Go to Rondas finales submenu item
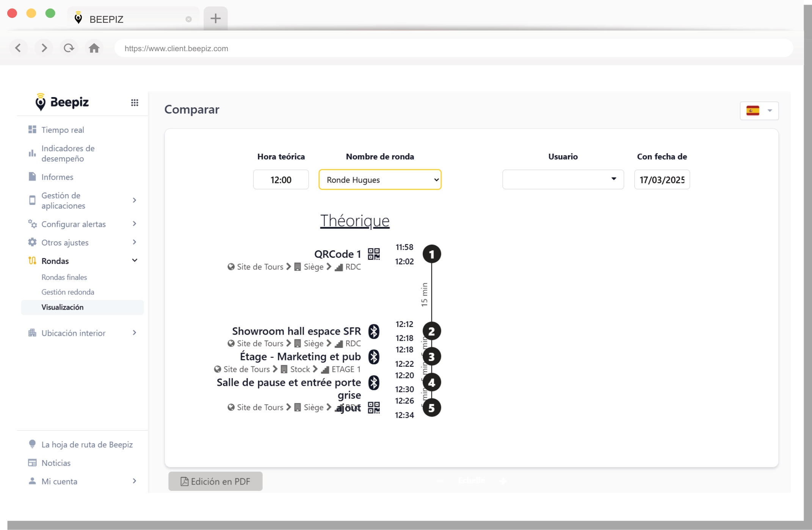This screenshot has height=530, width=812. pos(64,277)
